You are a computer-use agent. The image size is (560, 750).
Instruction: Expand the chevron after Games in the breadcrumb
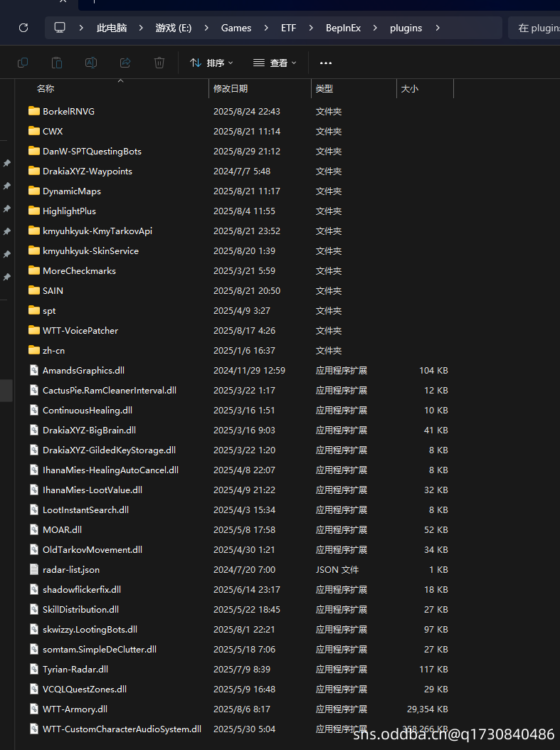(x=266, y=28)
